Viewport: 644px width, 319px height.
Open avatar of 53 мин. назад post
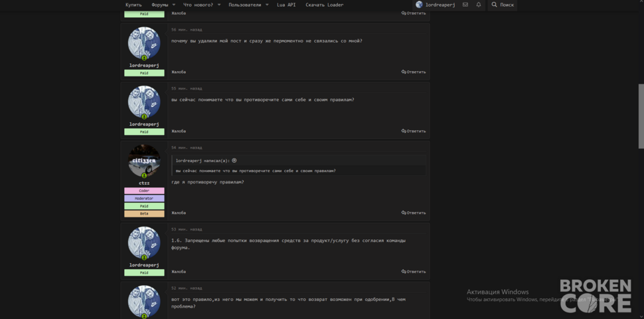tap(144, 243)
